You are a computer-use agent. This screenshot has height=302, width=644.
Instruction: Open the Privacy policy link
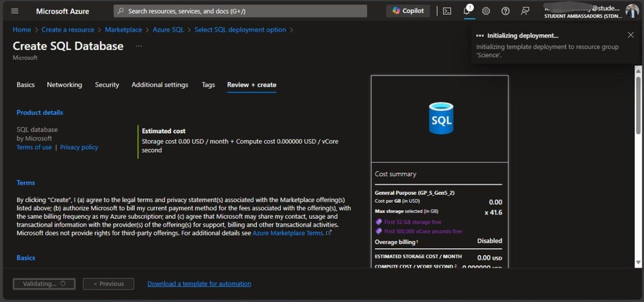(x=79, y=147)
